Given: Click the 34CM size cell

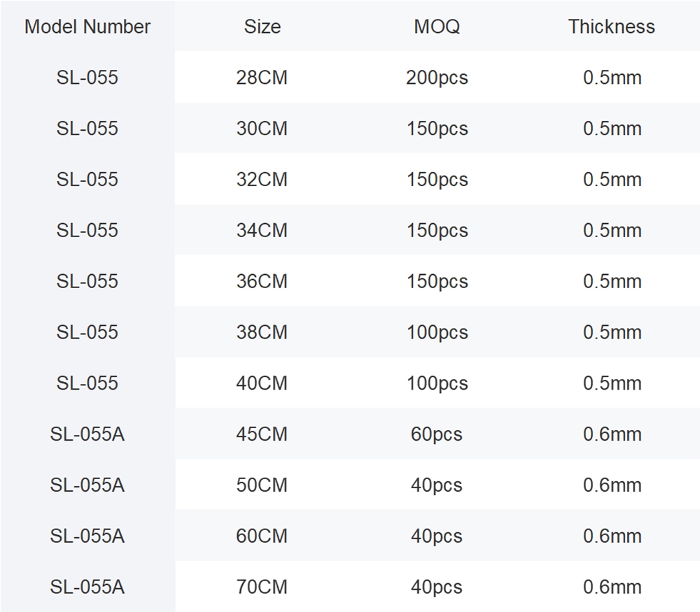Looking at the screenshot, I should point(262,231).
